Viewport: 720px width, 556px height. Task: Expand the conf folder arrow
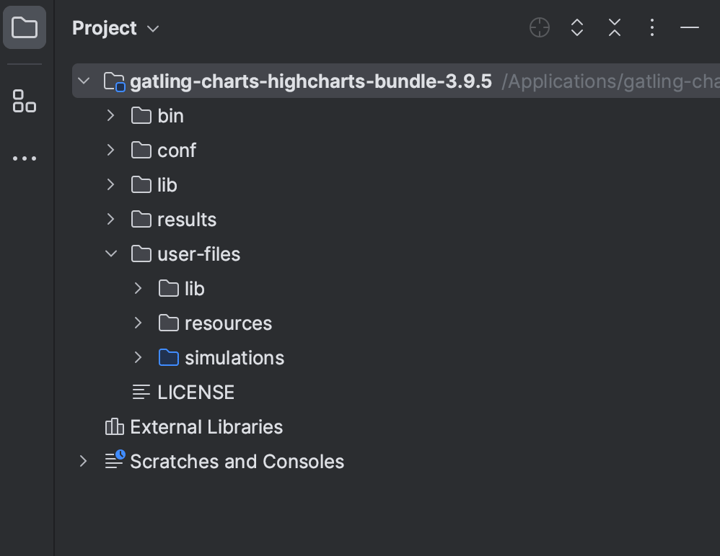coord(110,150)
